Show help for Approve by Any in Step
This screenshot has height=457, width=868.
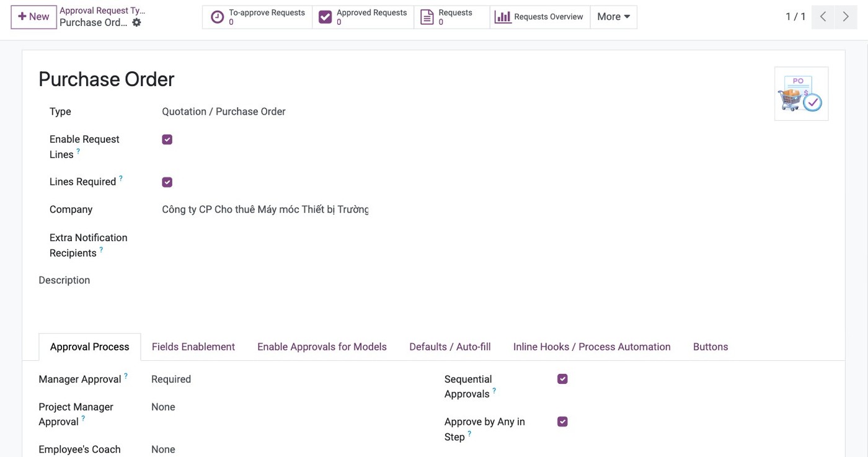pyautogui.click(x=469, y=433)
